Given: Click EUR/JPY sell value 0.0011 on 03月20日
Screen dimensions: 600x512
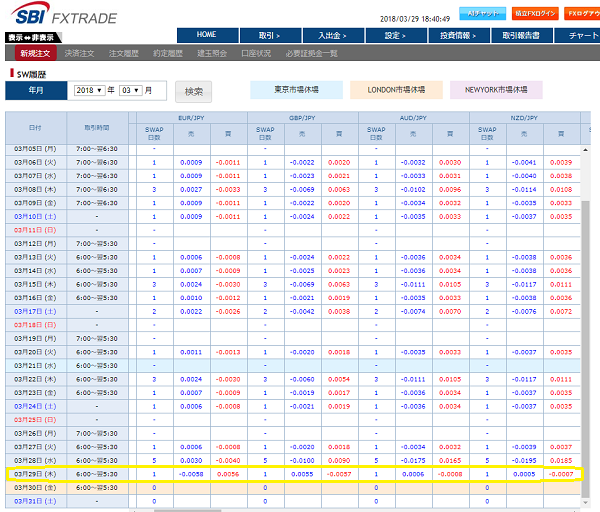Looking at the screenshot, I should pyautogui.click(x=191, y=352).
